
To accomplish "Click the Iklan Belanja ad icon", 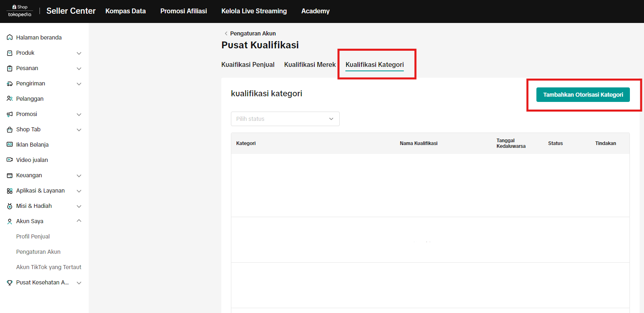I will [x=10, y=145].
